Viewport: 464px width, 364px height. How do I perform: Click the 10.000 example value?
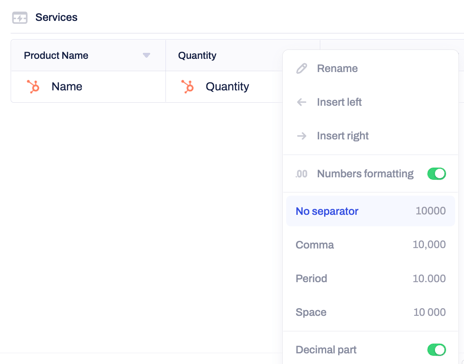429,278
